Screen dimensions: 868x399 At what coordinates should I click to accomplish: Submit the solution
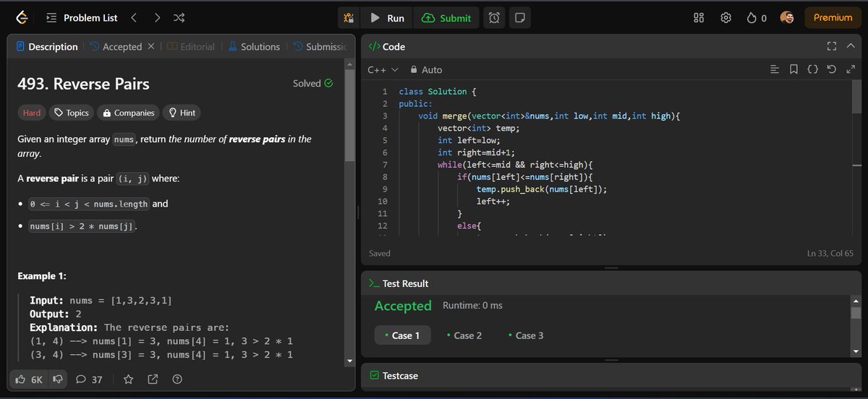pos(446,18)
